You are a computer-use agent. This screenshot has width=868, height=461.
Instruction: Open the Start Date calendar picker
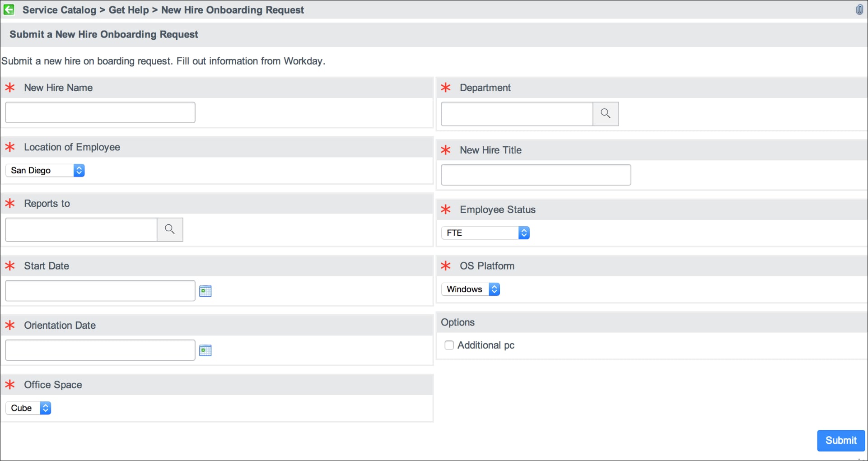coord(205,291)
